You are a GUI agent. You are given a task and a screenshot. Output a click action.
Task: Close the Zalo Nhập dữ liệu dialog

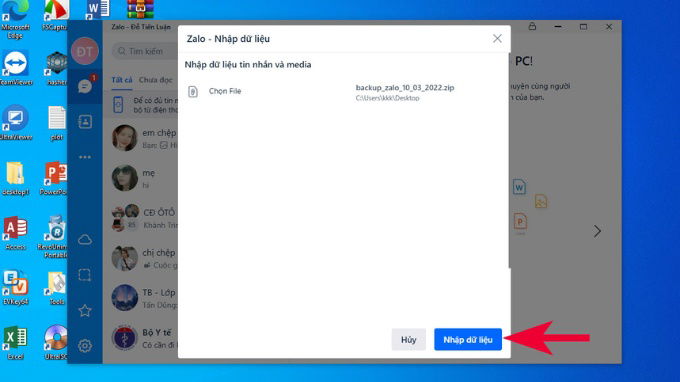(x=497, y=39)
